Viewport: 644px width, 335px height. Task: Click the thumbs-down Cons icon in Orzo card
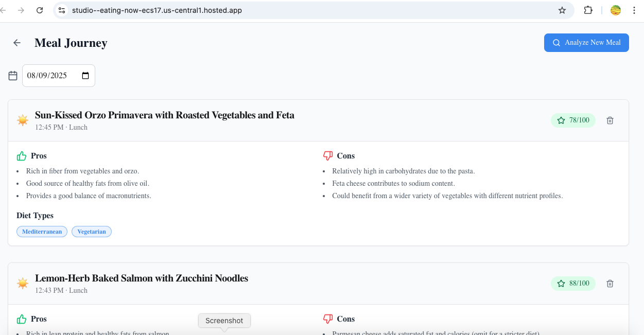(x=328, y=156)
